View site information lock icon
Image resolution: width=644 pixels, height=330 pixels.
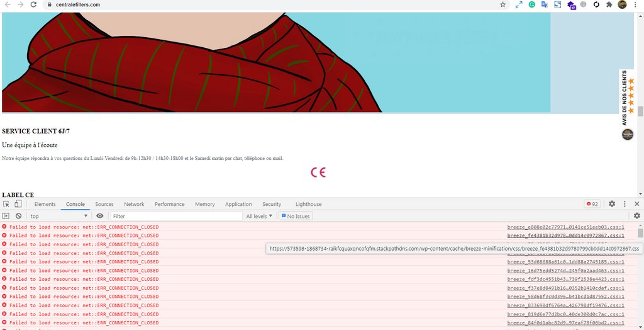pos(50,4)
